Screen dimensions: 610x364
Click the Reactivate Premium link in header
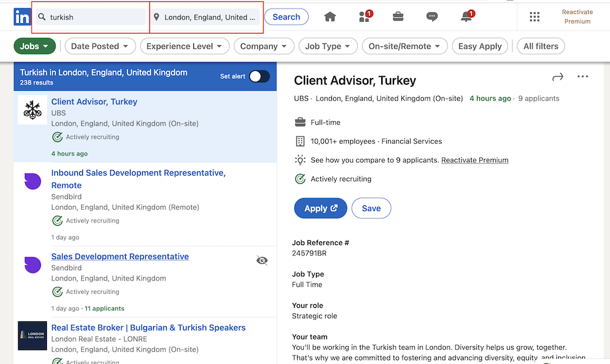pos(577,16)
